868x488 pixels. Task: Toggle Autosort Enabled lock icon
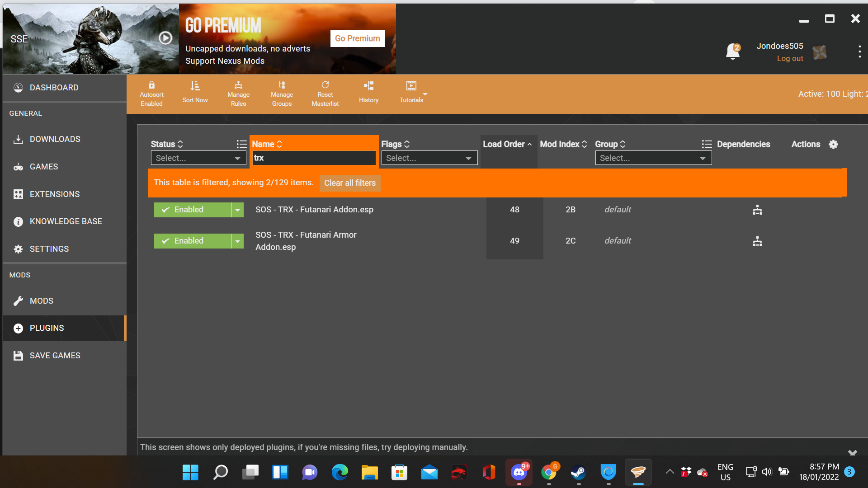point(151,94)
